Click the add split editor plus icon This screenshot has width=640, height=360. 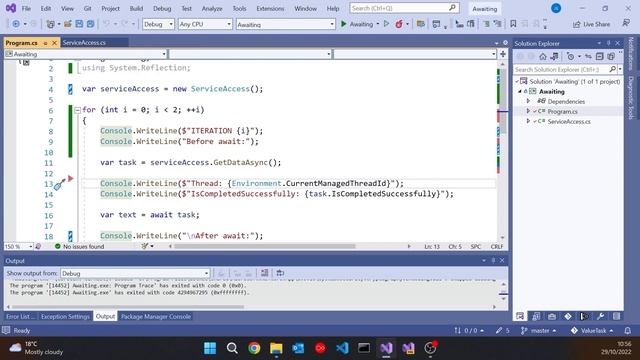point(503,54)
